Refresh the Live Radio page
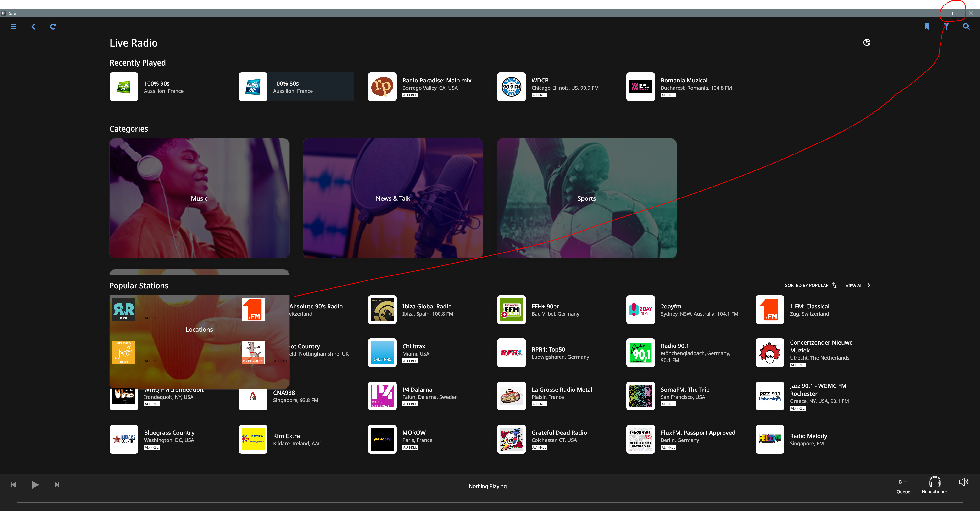Image resolution: width=980 pixels, height=511 pixels. click(x=53, y=27)
